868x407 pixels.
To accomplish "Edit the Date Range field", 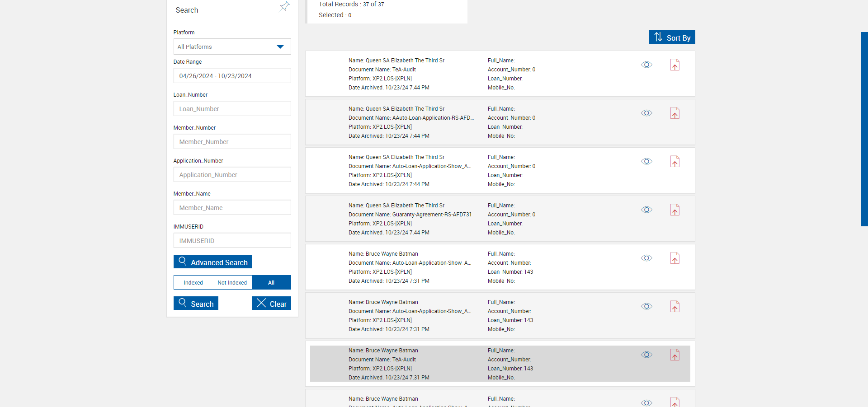I will pos(232,76).
